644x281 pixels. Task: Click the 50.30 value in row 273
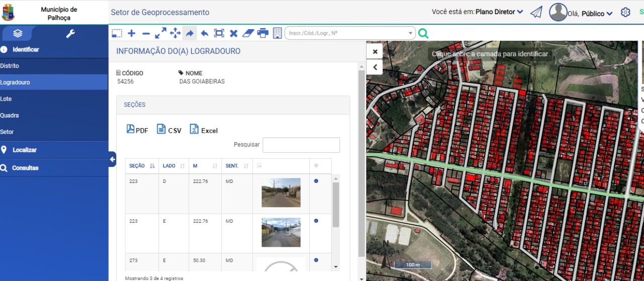coord(200,260)
